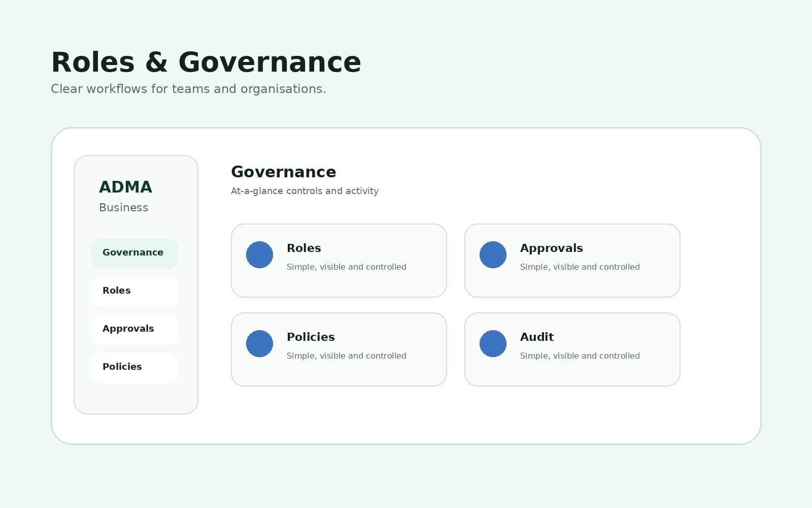Click the blue circle icon beside Audit
The image size is (812, 508).
point(493,343)
